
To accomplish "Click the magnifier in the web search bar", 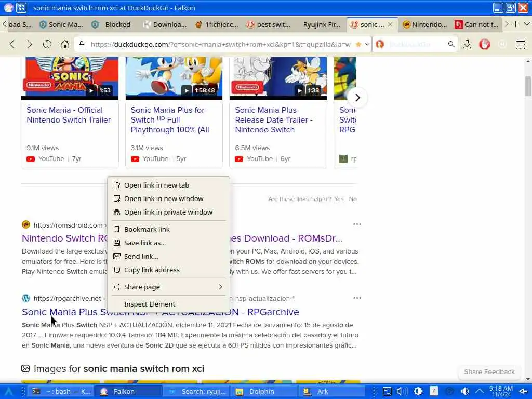I will pyautogui.click(x=451, y=44).
